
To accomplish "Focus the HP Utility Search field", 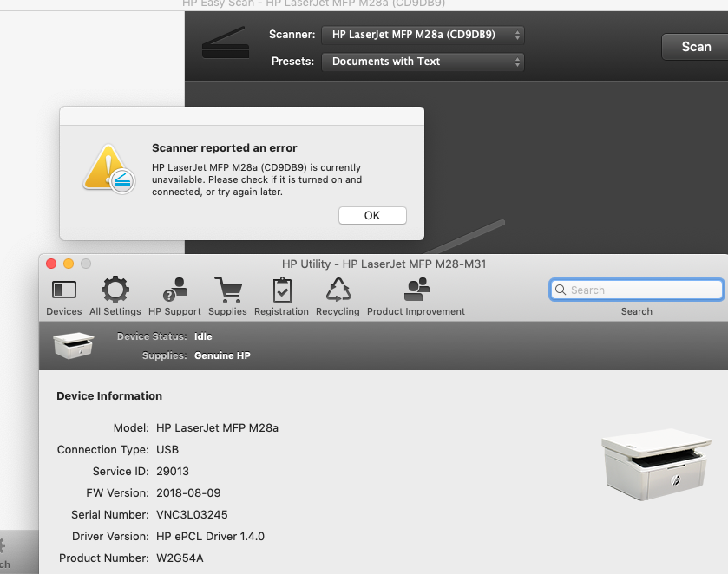I will coord(636,290).
